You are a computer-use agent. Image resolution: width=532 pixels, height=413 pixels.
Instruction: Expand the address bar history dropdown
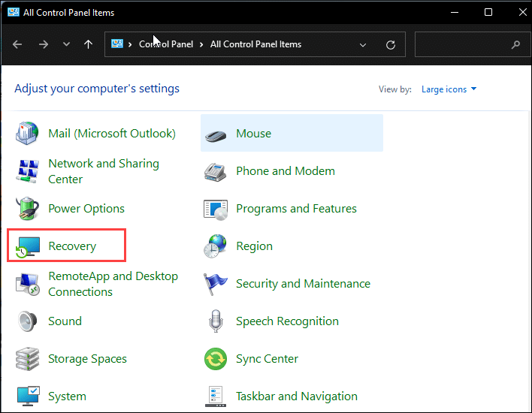point(363,45)
